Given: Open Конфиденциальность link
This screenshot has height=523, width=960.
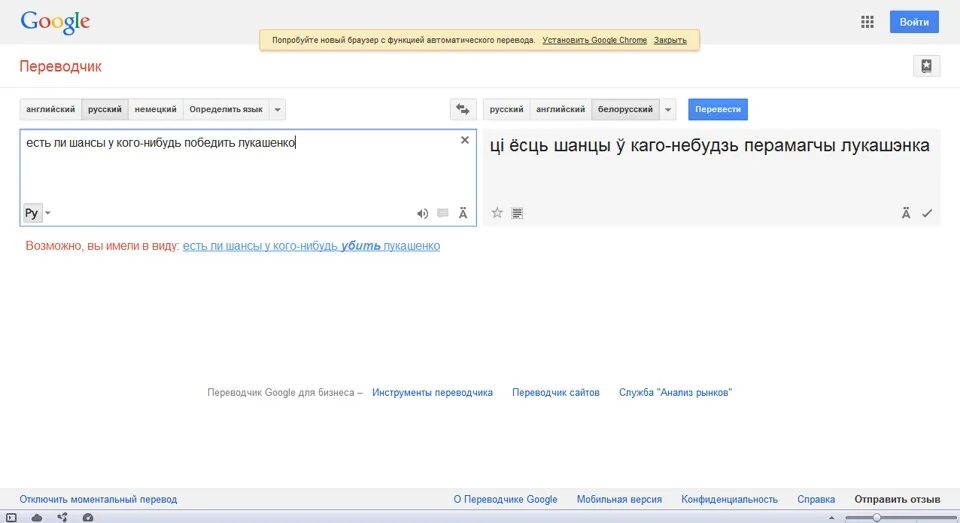Looking at the screenshot, I should (729, 500).
